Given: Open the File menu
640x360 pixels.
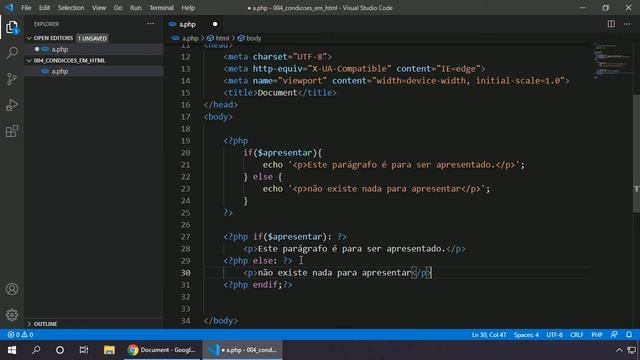Looking at the screenshot, I should tap(26, 7).
